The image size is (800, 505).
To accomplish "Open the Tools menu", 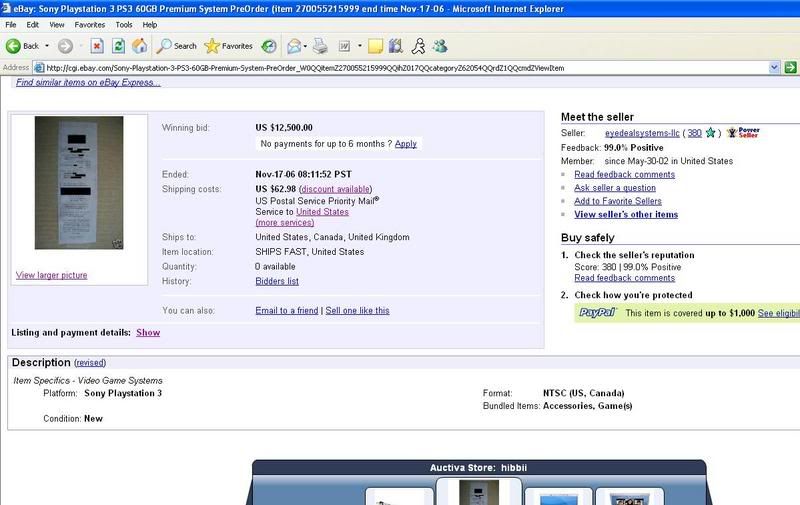I will click(123, 24).
